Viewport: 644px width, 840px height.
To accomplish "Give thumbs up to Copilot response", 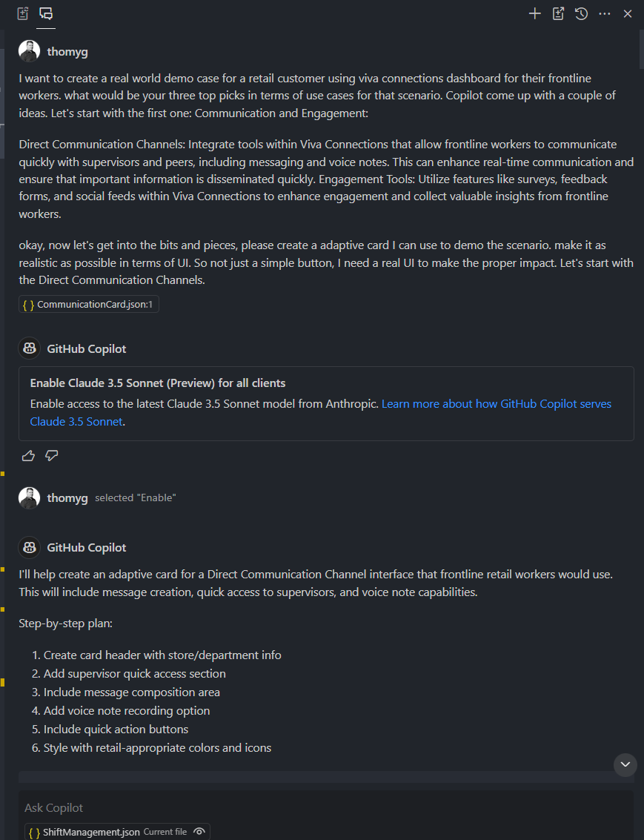I will point(28,456).
